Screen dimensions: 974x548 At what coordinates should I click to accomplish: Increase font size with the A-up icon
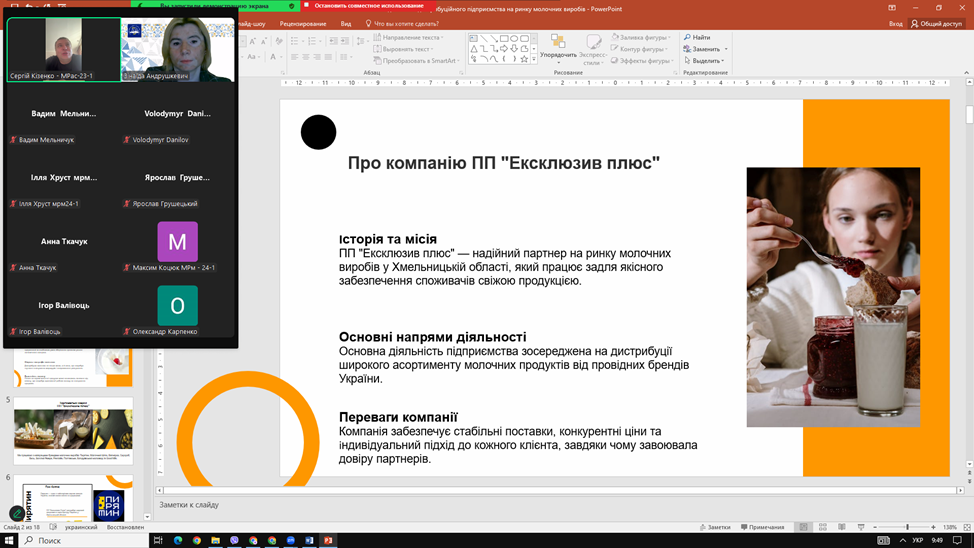point(253,41)
